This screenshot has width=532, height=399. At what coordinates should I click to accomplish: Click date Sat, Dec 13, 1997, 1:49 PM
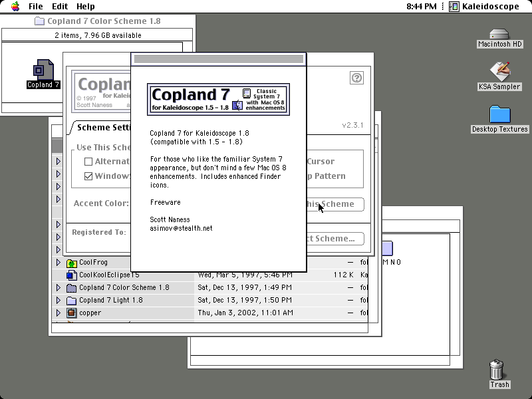[x=245, y=288]
